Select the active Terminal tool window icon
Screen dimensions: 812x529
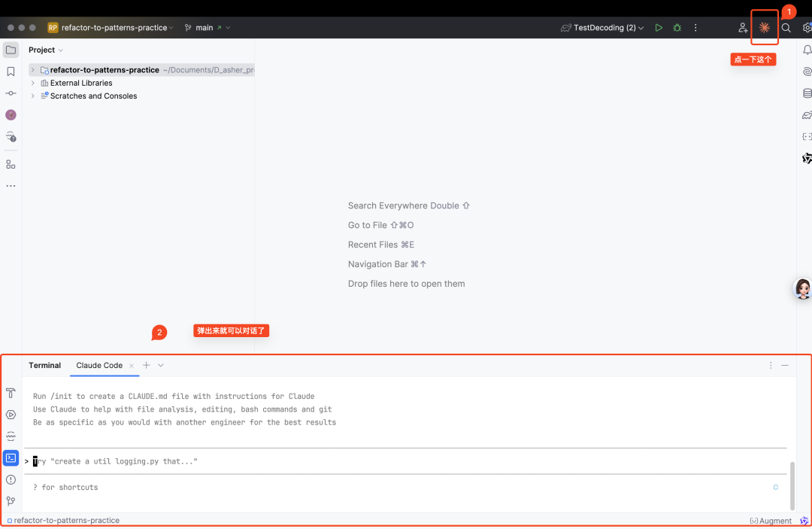tap(11, 458)
